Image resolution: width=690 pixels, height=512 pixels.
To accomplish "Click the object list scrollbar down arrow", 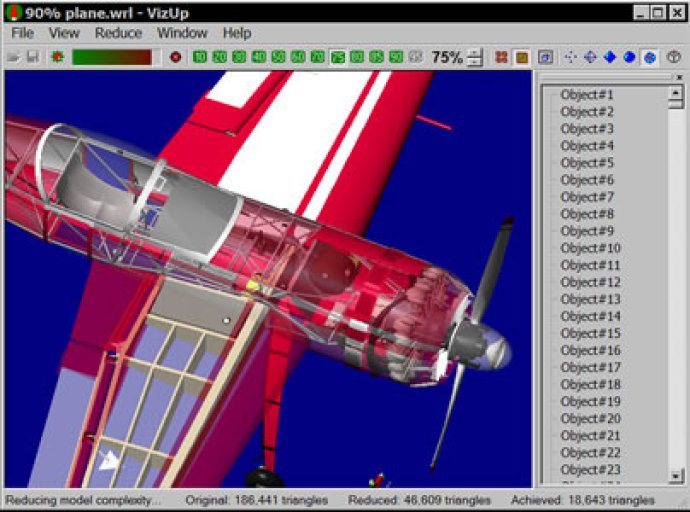I will pyautogui.click(x=675, y=476).
